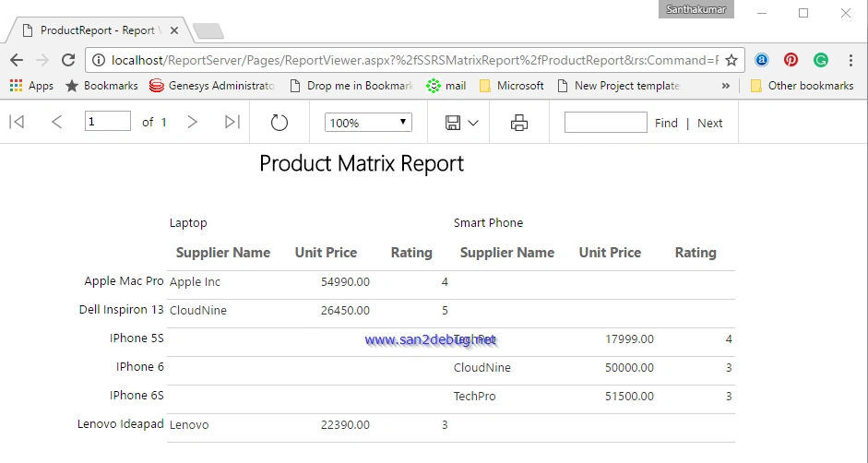
Task: Click the Find link in report toolbar
Action: [x=666, y=123]
